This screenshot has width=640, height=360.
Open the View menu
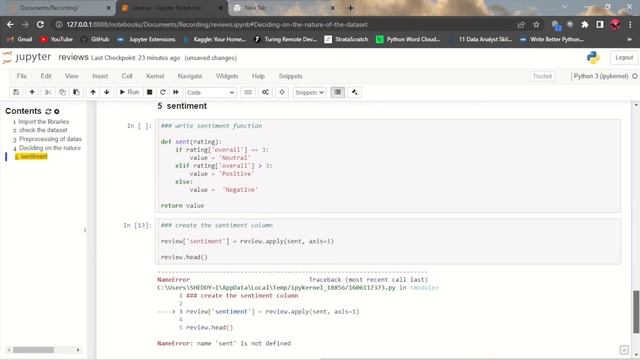coord(71,76)
